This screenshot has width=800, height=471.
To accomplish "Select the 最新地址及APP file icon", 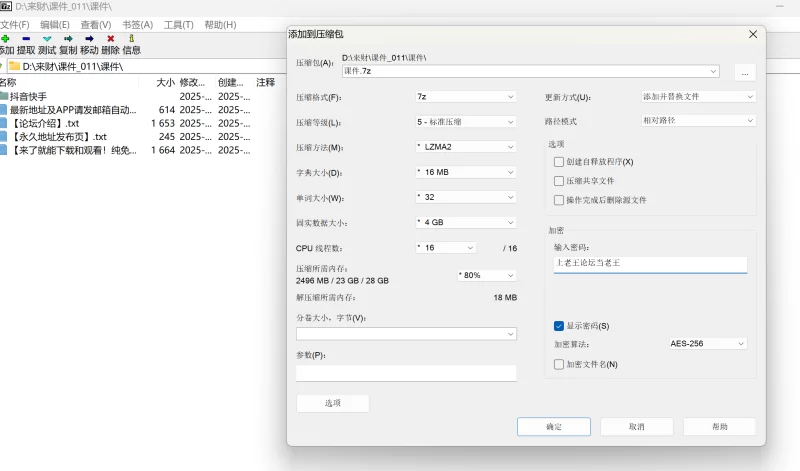I will (x=4, y=110).
